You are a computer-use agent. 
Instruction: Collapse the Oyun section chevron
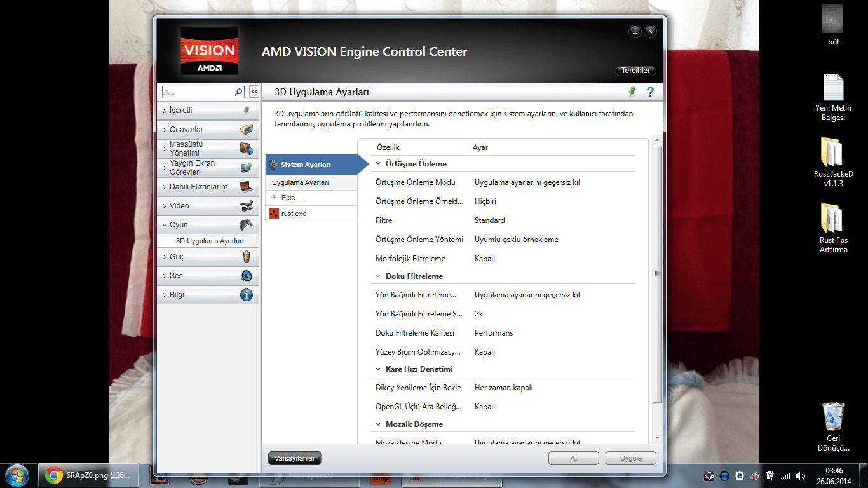coord(165,225)
